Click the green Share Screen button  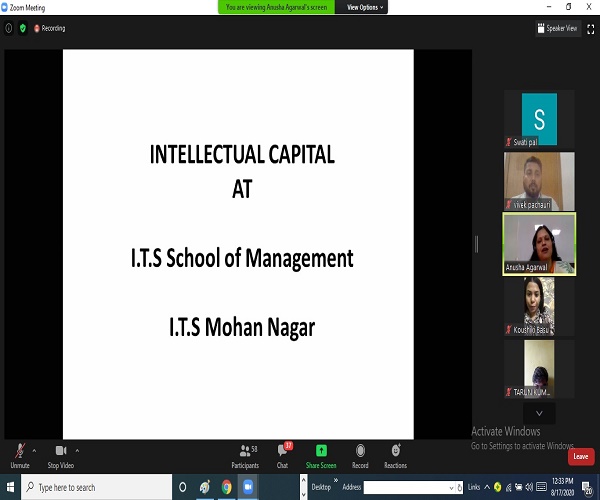[x=321, y=456]
